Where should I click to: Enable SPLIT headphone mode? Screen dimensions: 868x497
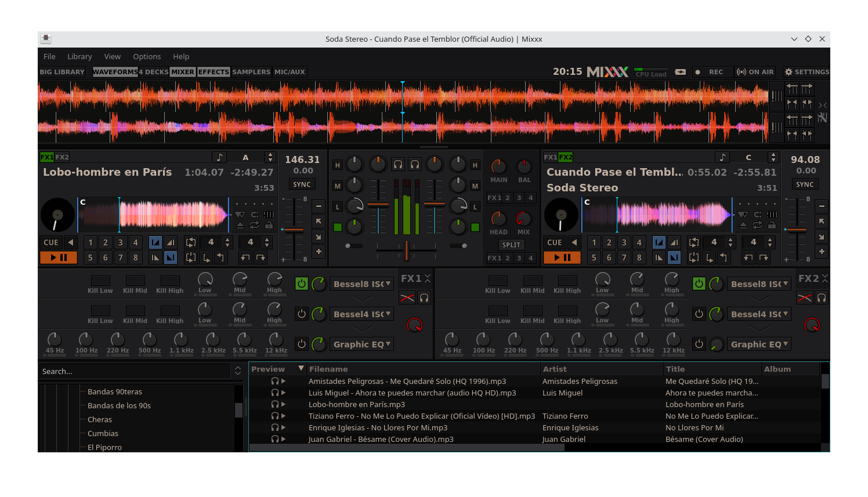pyautogui.click(x=511, y=245)
